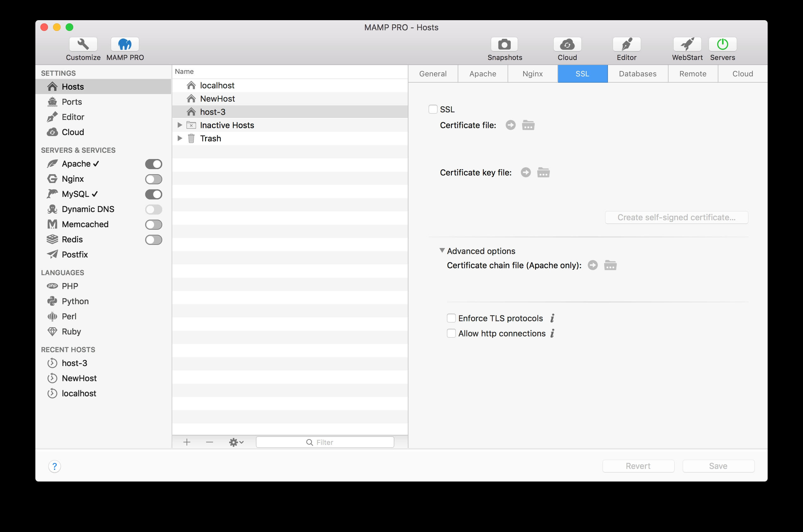Switch to the Remote tab
Viewport: 803px width, 532px height.
pos(693,74)
